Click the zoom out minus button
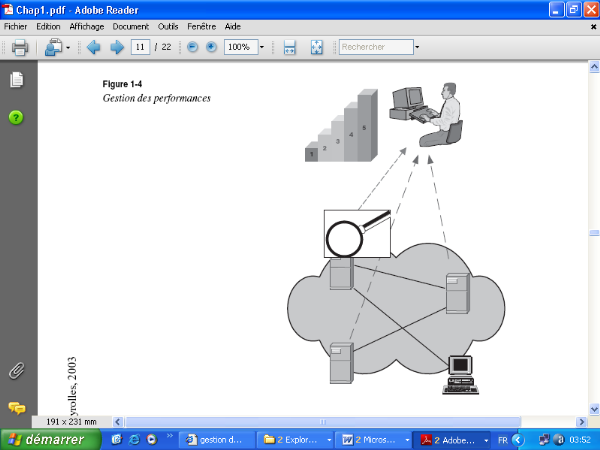600x450 pixels. (192, 47)
